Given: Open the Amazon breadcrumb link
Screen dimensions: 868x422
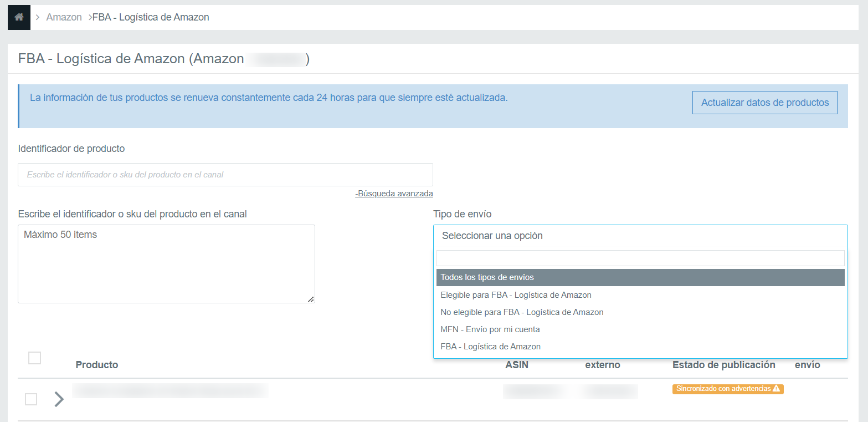Looking at the screenshot, I should coord(64,17).
